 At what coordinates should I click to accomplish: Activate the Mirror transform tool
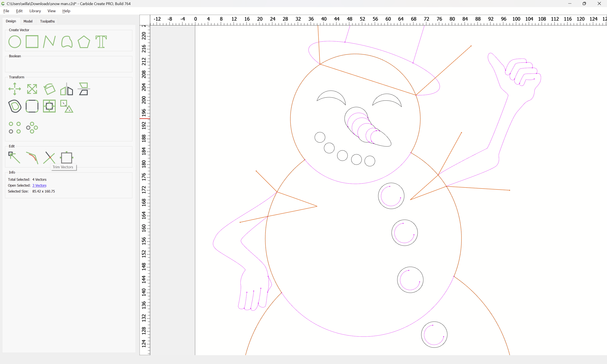66,89
